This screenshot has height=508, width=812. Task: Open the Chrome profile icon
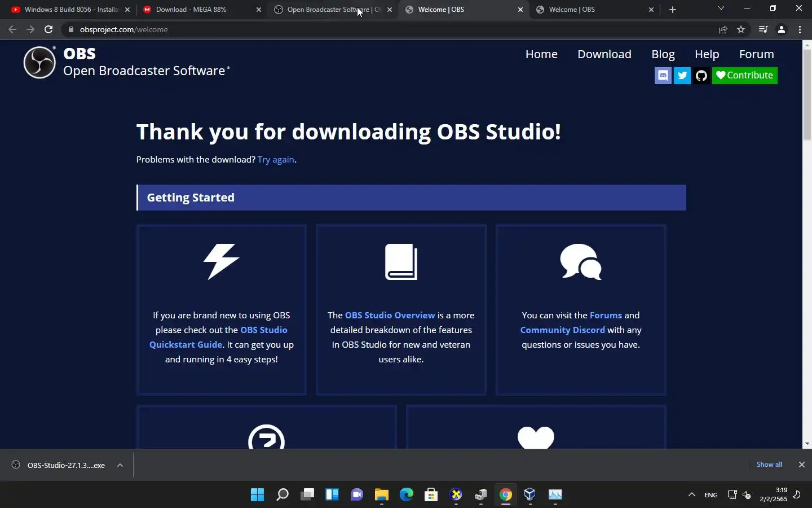pos(782,29)
